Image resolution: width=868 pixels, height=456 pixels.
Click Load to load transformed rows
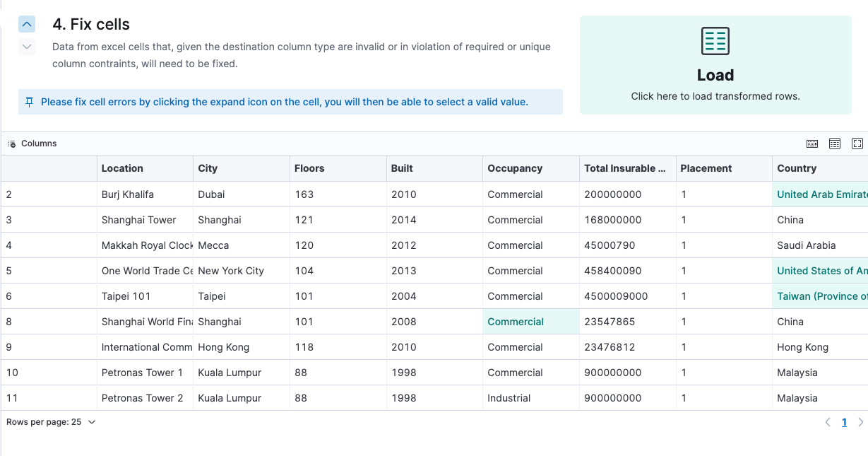coord(715,76)
